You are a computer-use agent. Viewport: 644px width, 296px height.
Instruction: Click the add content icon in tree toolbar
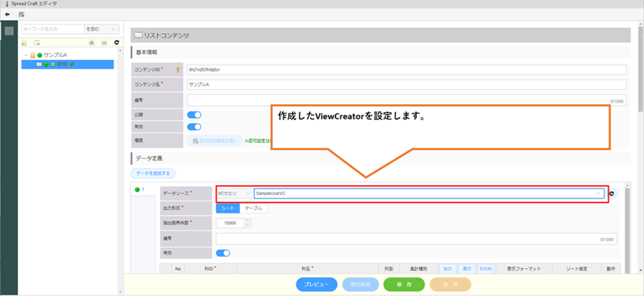coord(37,43)
